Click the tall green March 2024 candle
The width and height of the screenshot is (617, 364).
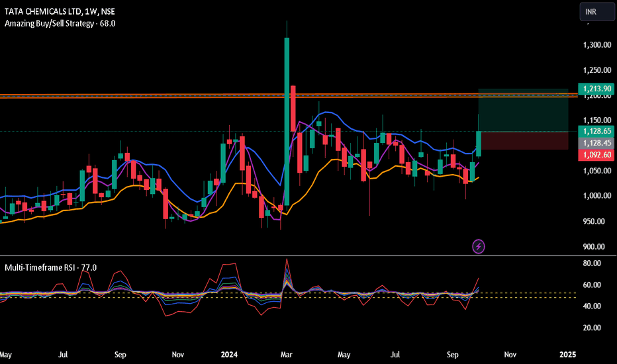click(287, 122)
